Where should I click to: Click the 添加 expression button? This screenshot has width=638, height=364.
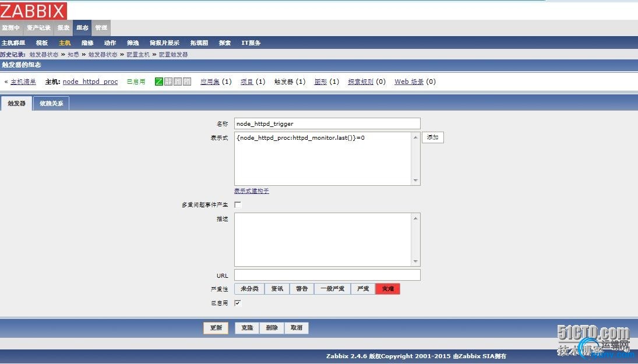point(432,137)
